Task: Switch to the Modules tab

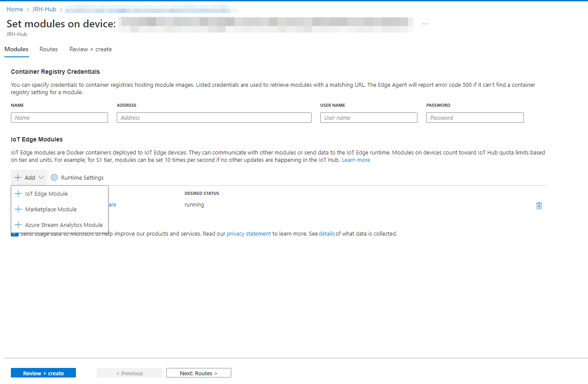Action: click(x=16, y=49)
